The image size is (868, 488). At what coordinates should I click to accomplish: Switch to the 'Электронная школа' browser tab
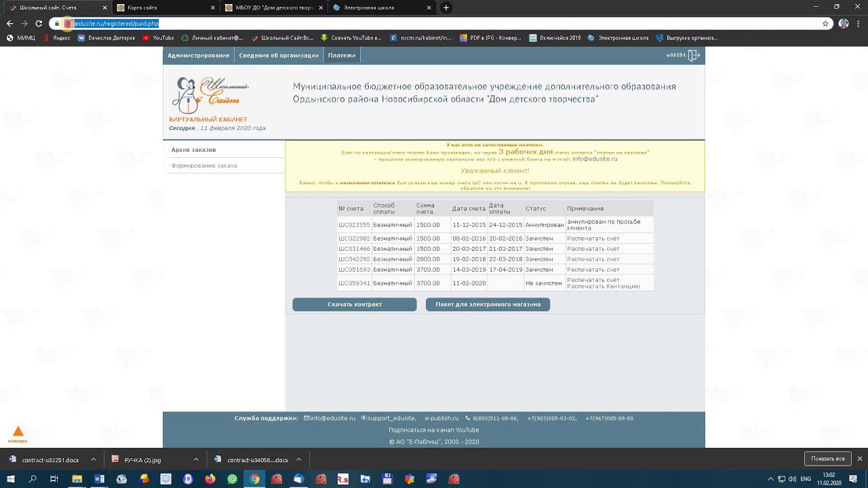381,7
